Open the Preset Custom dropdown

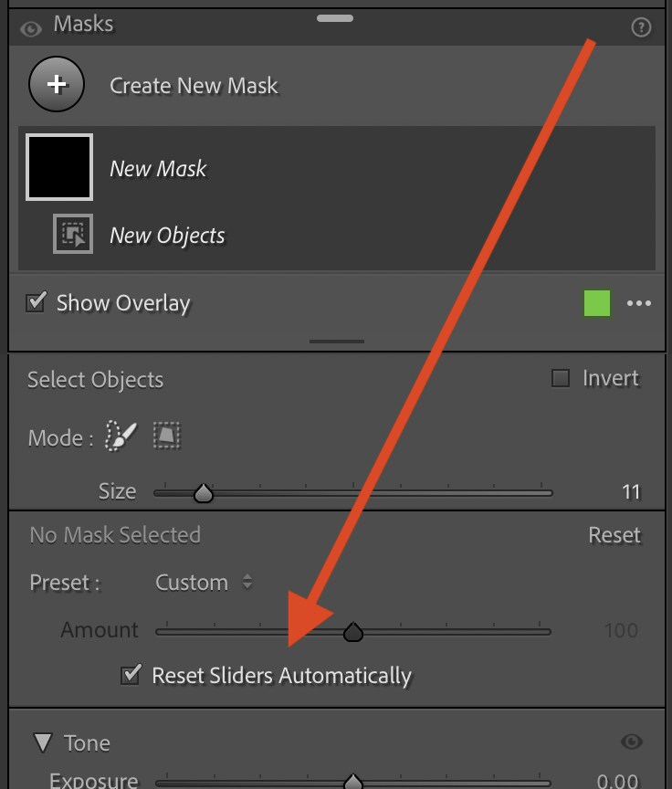click(203, 582)
